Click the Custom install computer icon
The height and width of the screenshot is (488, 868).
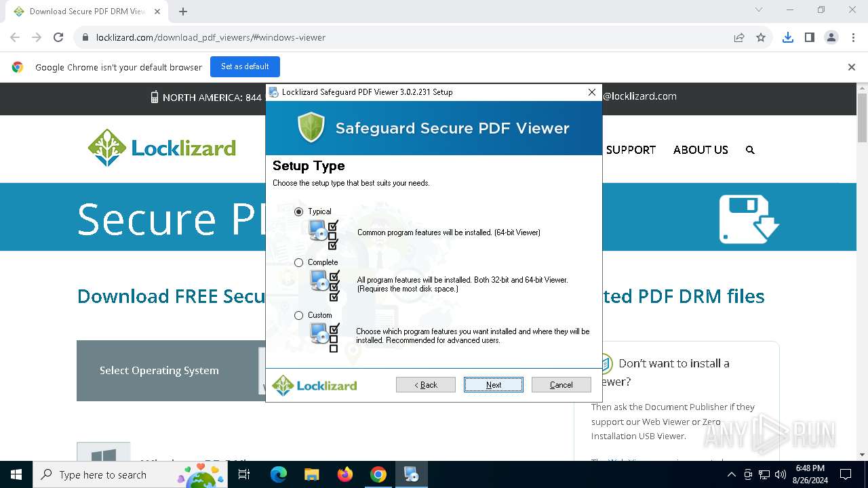324,337
